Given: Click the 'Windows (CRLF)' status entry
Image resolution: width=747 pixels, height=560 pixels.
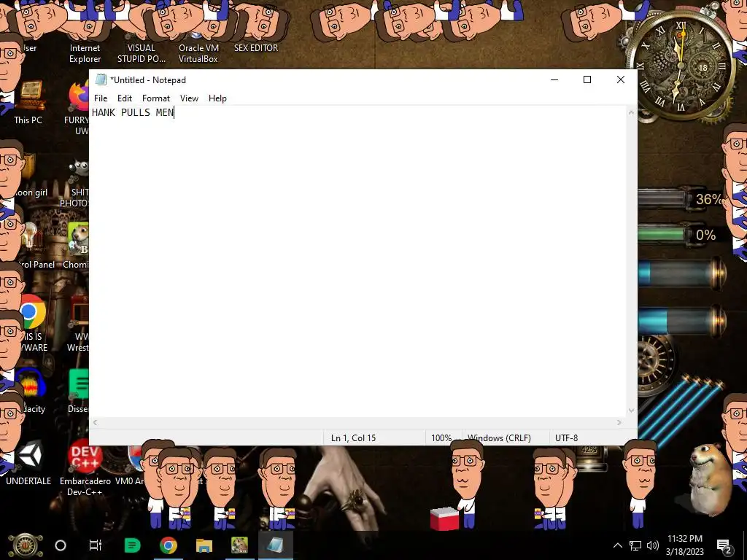Looking at the screenshot, I should (x=499, y=437).
